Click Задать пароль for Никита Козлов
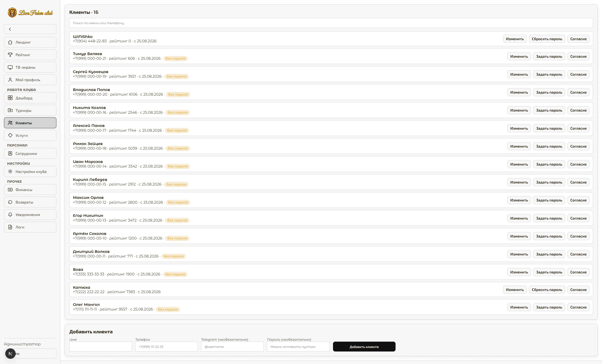The width and height of the screenshot is (602, 364). tap(549, 110)
